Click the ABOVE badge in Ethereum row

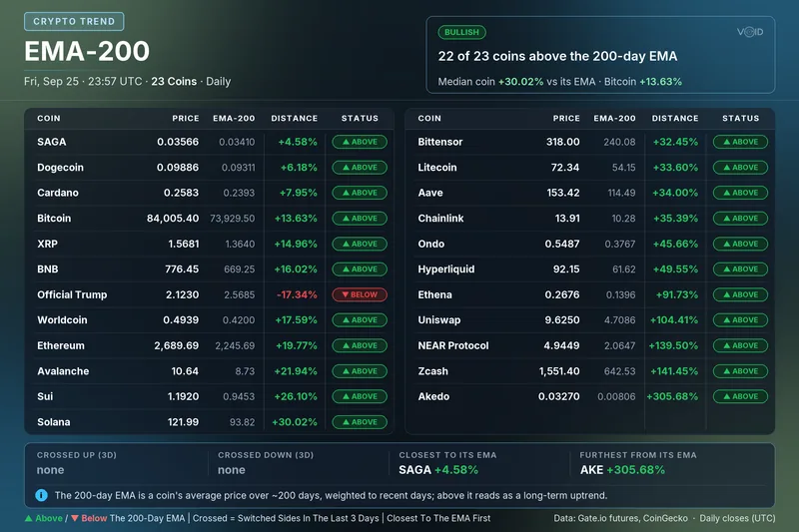click(360, 345)
